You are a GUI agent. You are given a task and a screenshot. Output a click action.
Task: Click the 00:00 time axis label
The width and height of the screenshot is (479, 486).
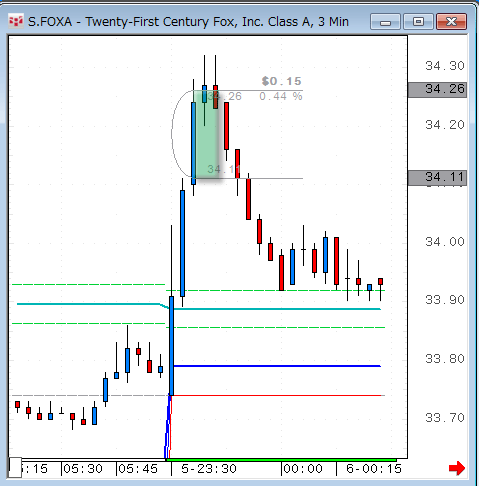(x=303, y=469)
